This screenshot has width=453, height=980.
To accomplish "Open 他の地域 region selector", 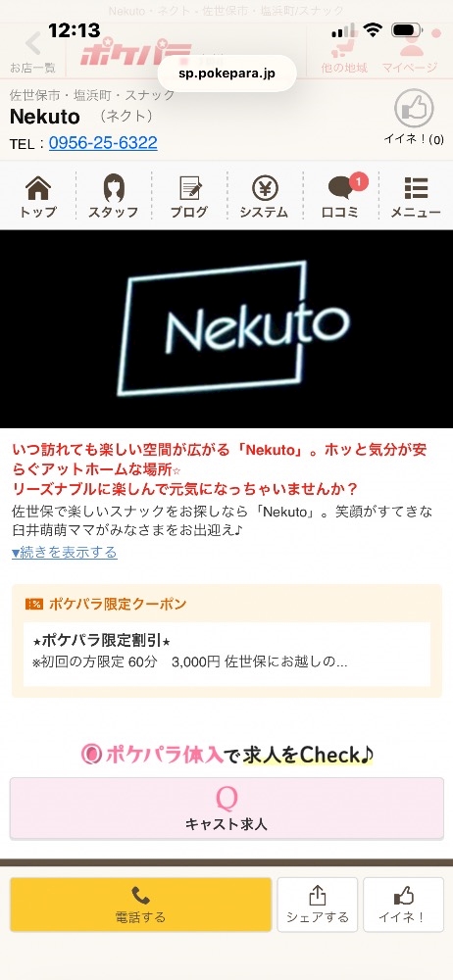I will (343, 53).
